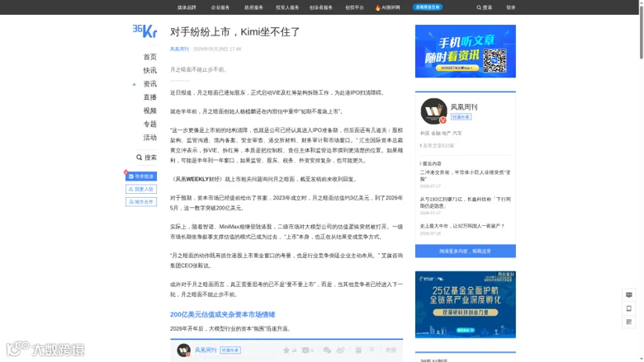Open 政府服务 in top navigation
This screenshot has height=362, width=644.
point(253,7)
